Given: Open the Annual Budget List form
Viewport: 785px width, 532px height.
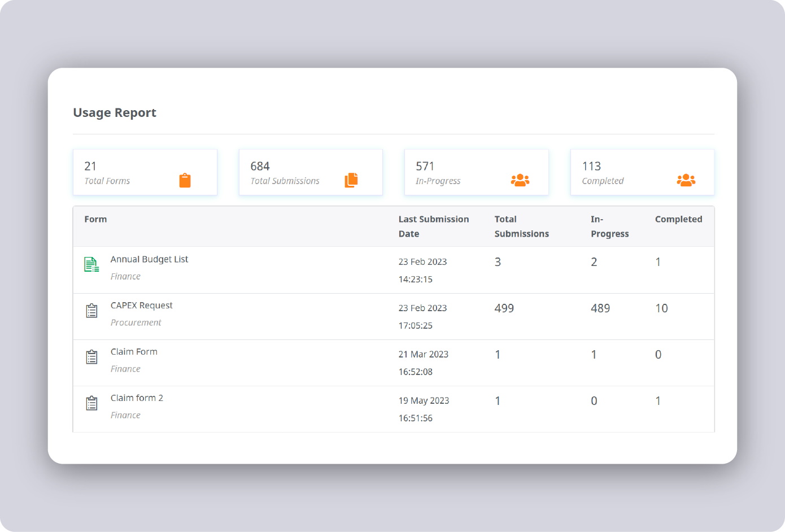Looking at the screenshot, I should point(149,259).
